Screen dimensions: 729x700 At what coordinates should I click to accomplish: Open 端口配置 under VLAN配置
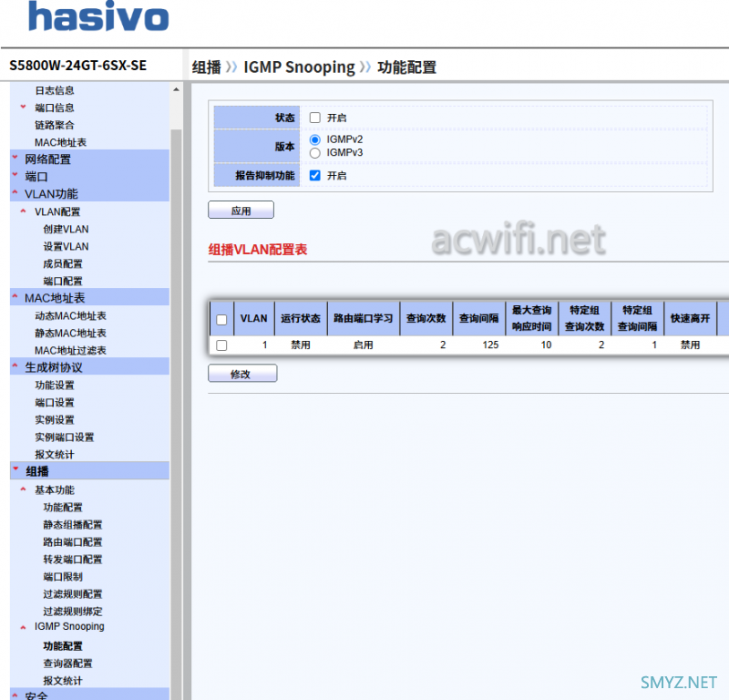coord(63,281)
